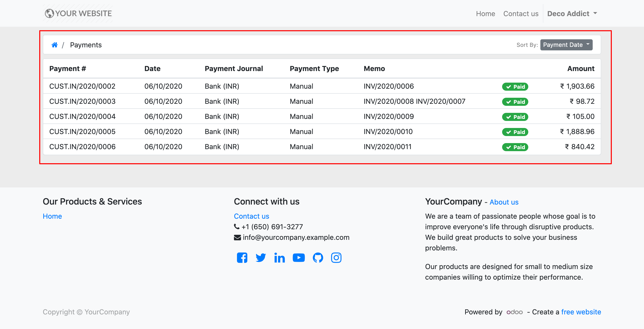This screenshot has height=329, width=644.
Task: Click the Copyright © YourCompany text
Action: coord(86,312)
